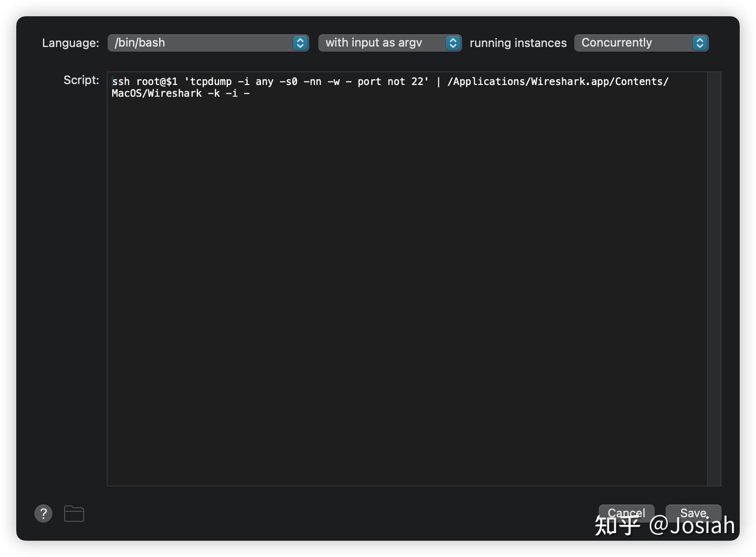Open the "with input as argv" dropdown
The image size is (756, 557).
pos(390,43)
